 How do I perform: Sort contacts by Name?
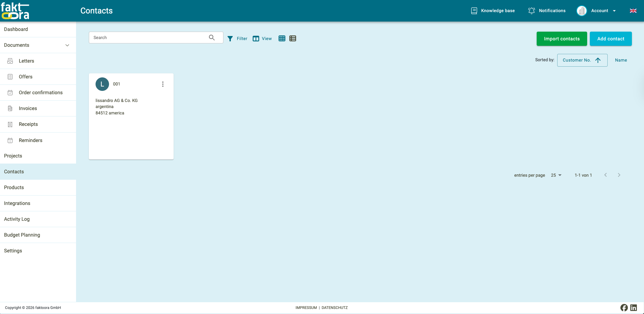(x=621, y=60)
